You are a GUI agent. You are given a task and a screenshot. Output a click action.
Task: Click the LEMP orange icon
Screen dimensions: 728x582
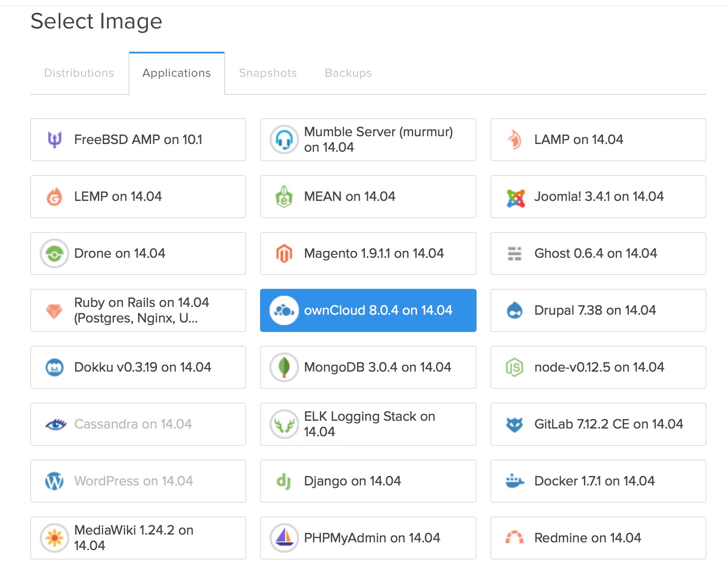pos(54,197)
